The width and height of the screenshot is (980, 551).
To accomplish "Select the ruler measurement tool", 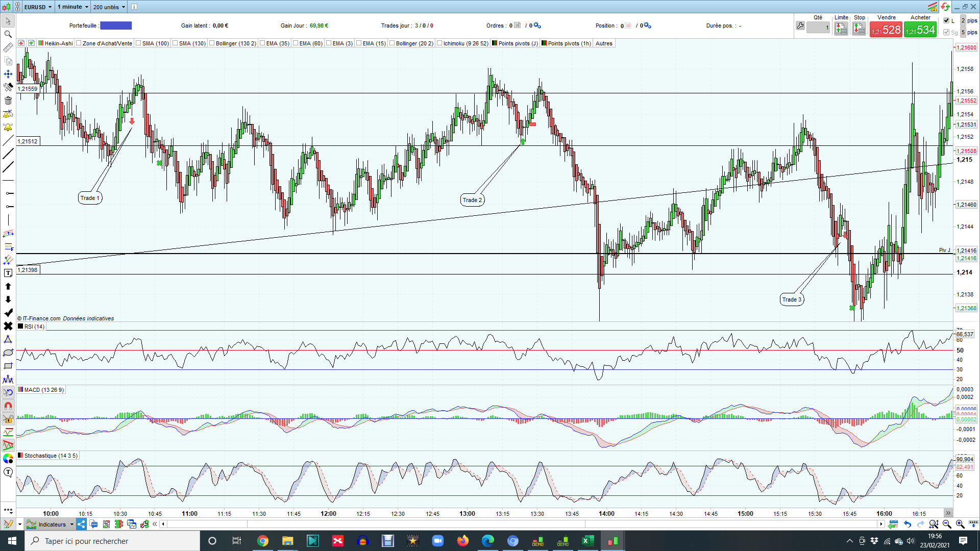I will click(x=8, y=47).
